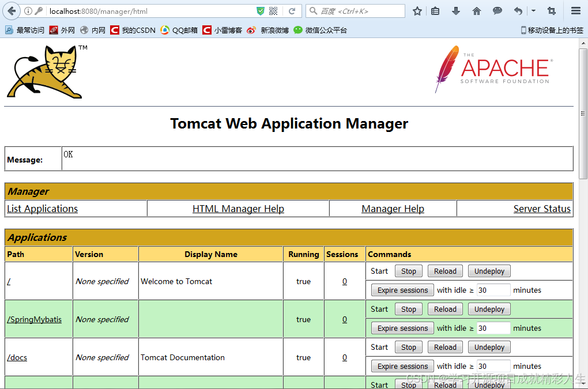Open the 我的CSDN bookmark
The height and width of the screenshot is (389, 588).
(133, 31)
